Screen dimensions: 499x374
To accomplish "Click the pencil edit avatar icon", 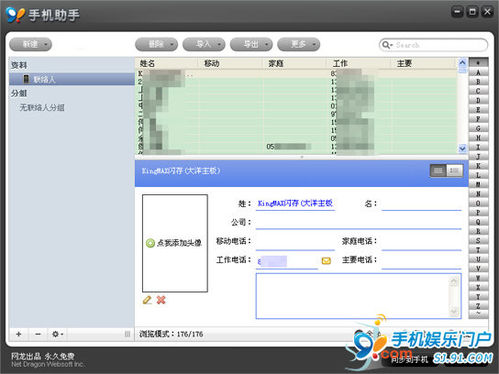I will (147, 300).
